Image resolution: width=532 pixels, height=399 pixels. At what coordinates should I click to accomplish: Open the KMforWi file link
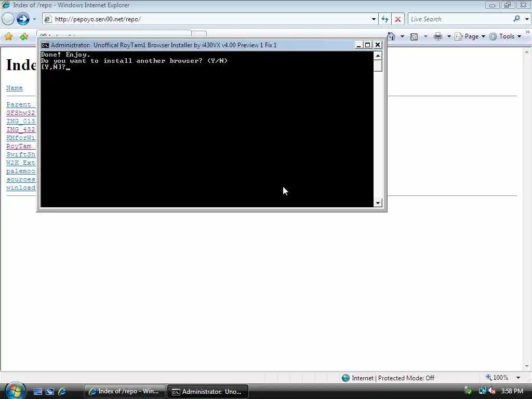(x=21, y=138)
